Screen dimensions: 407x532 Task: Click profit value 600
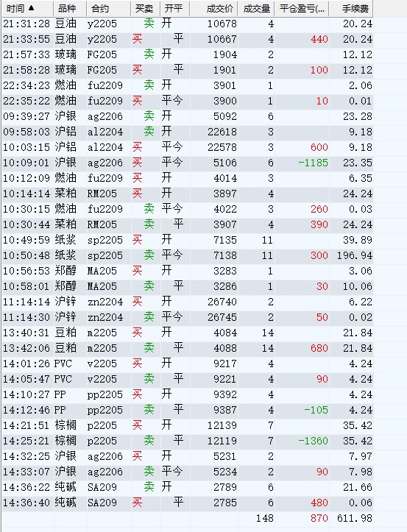(x=319, y=147)
